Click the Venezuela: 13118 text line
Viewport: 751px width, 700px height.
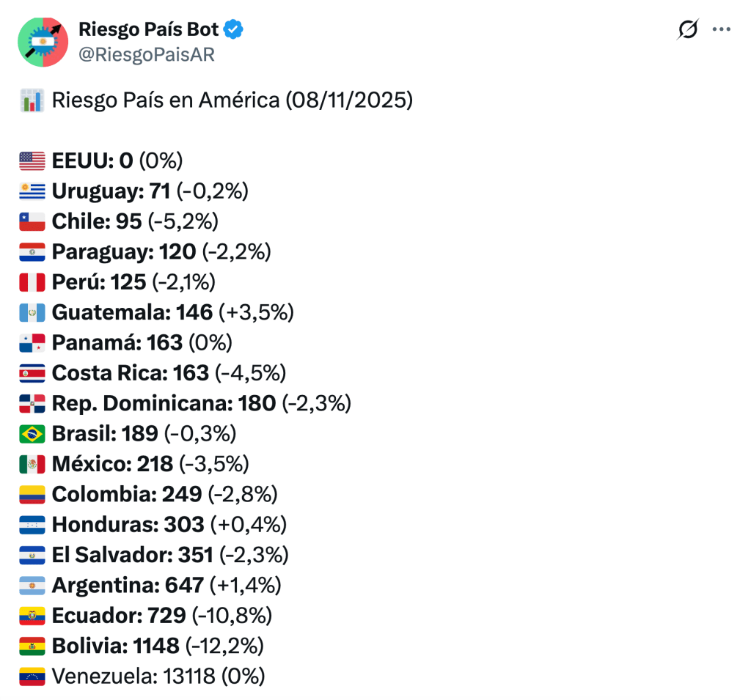pyautogui.click(x=158, y=676)
